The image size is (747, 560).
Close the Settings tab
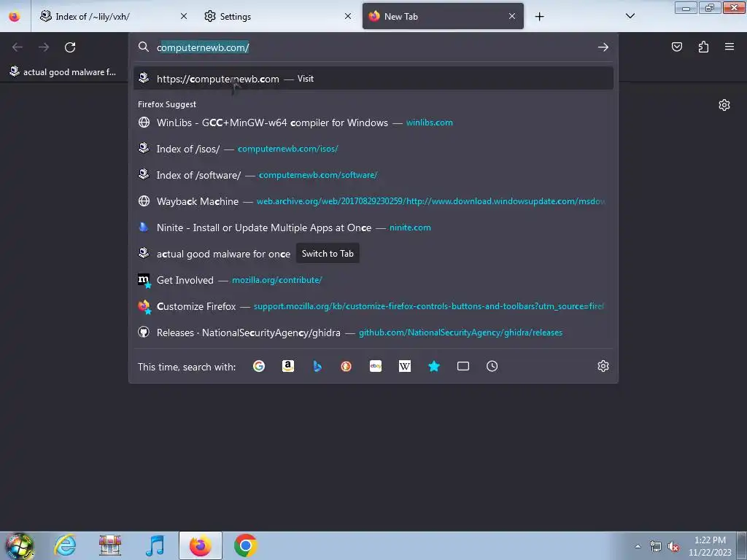(x=348, y=16)
